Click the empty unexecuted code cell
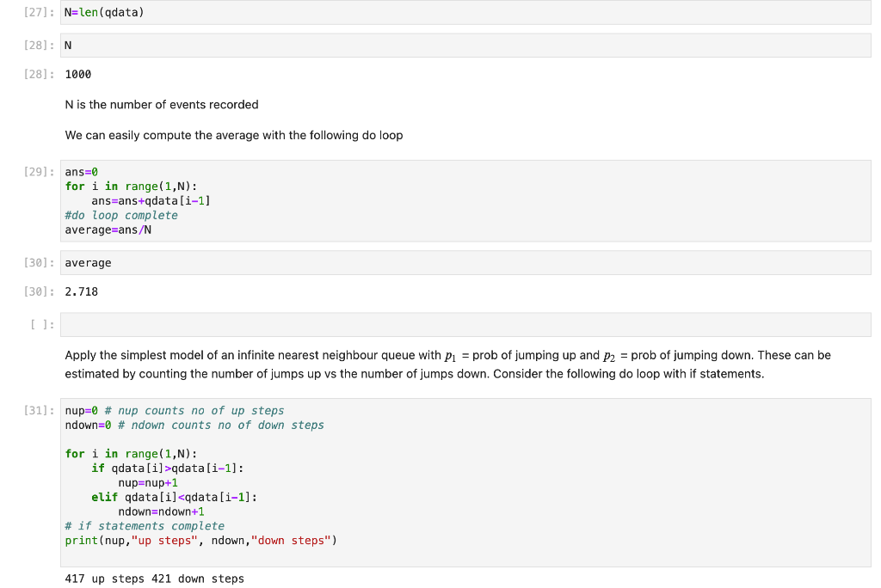This screenshot has width=881, height=588. point(465,325)
